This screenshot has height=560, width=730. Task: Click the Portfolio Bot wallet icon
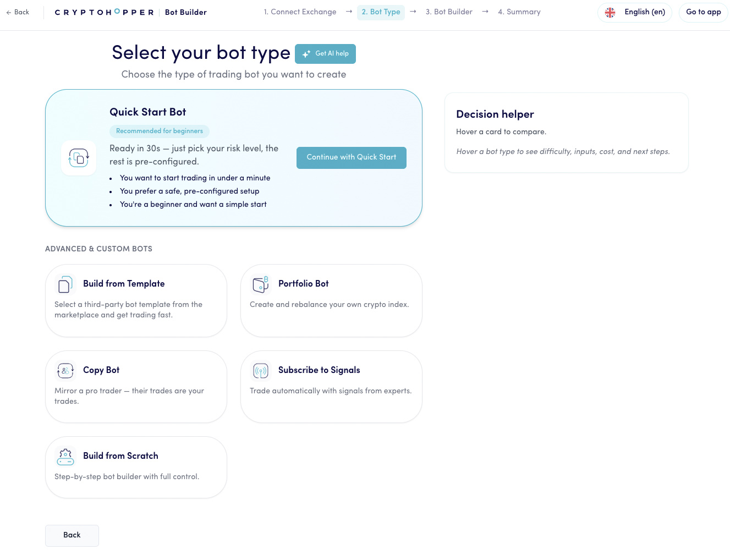pos(260,284)
